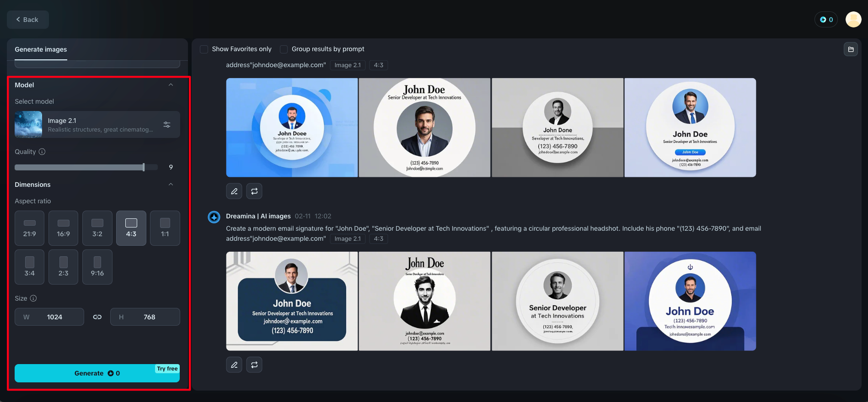This screenshot has width=868, height=402.
Task: Click the 12:02 prompt text about email signature
Action: (x=493, y=233)
